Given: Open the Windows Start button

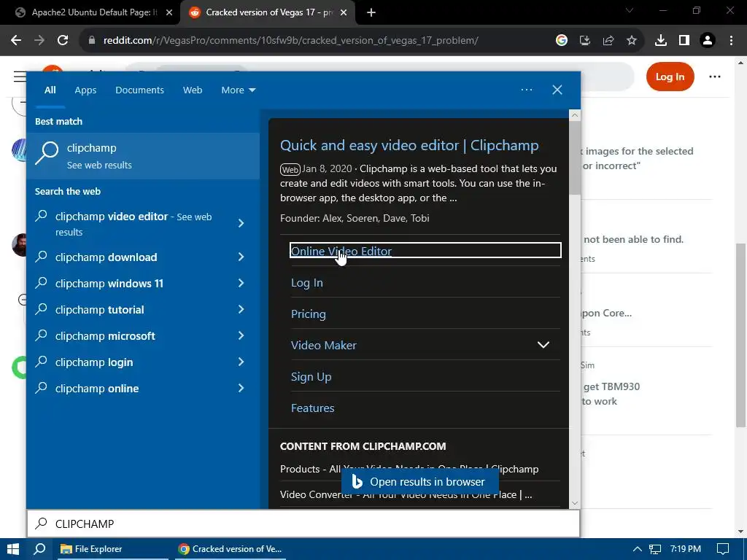Looking at the screenshot, I should (x=13, y=549).
